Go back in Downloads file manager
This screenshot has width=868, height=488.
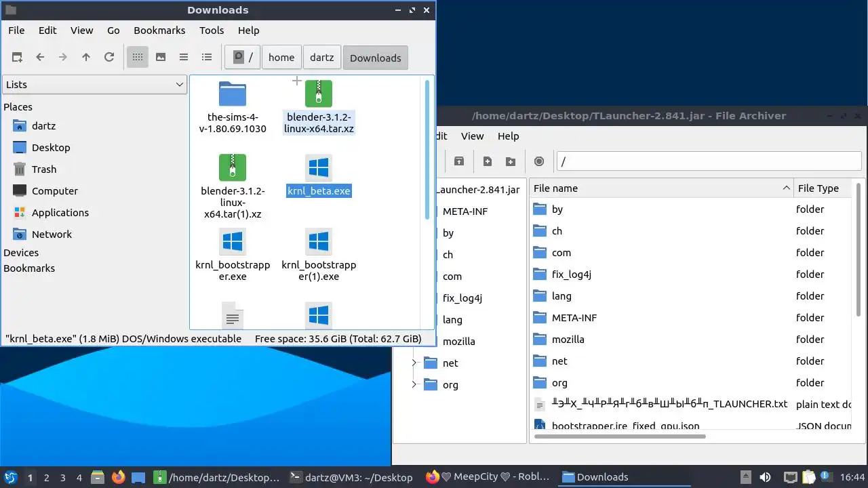point(40,58)
